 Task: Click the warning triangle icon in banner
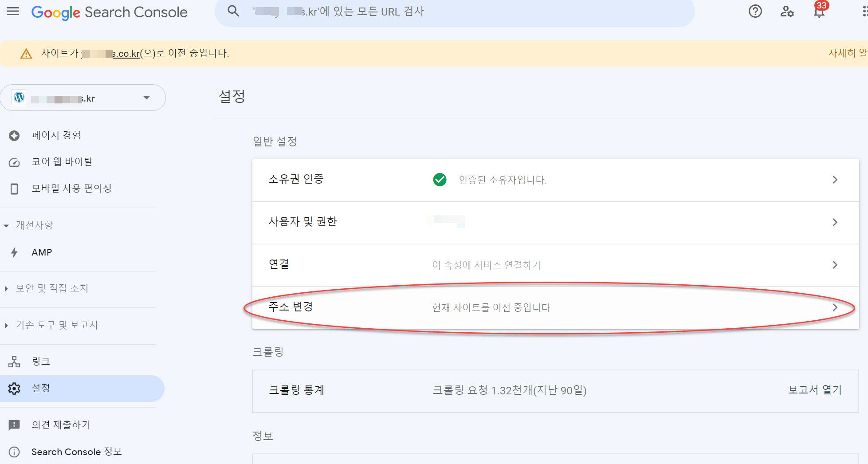[x=26, y=54]
